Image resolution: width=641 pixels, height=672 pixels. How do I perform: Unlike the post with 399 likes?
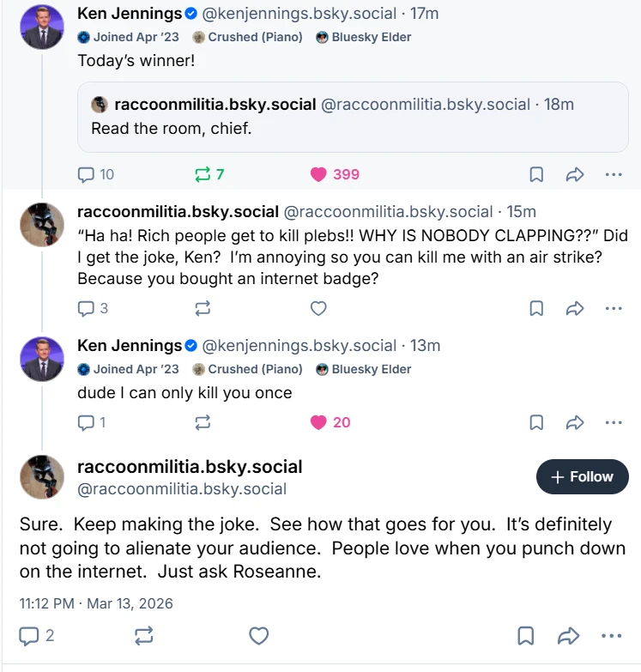click(319, 174)
